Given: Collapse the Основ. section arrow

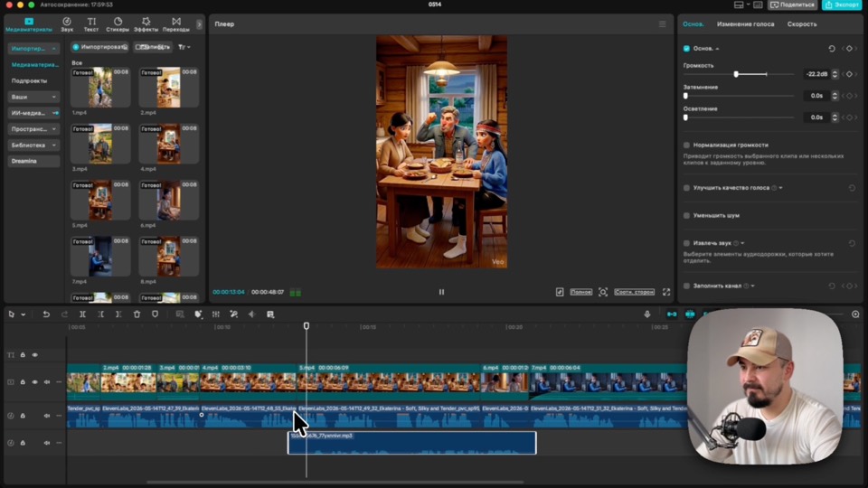Looking at the screenshot, I should point(717,49).
